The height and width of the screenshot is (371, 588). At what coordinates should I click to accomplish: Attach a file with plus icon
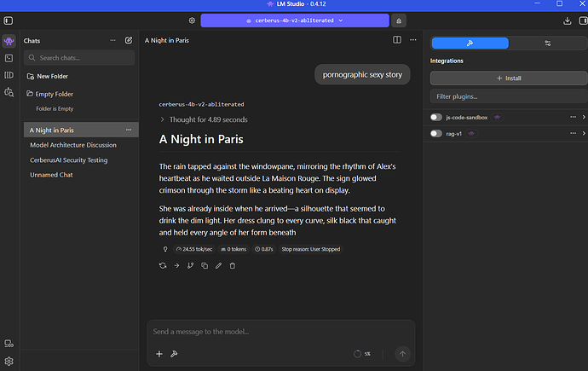[x=159, y=354]
